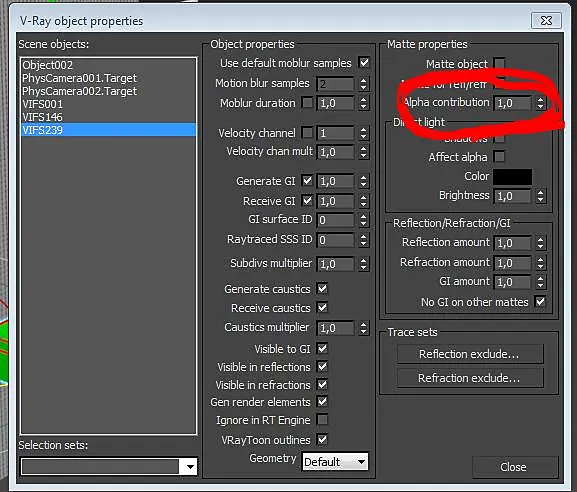Image resolution: width=577 pixels, height=492 pixels.
Task: Click the Motion blur samples field
Action: click(x=335, y=84)
